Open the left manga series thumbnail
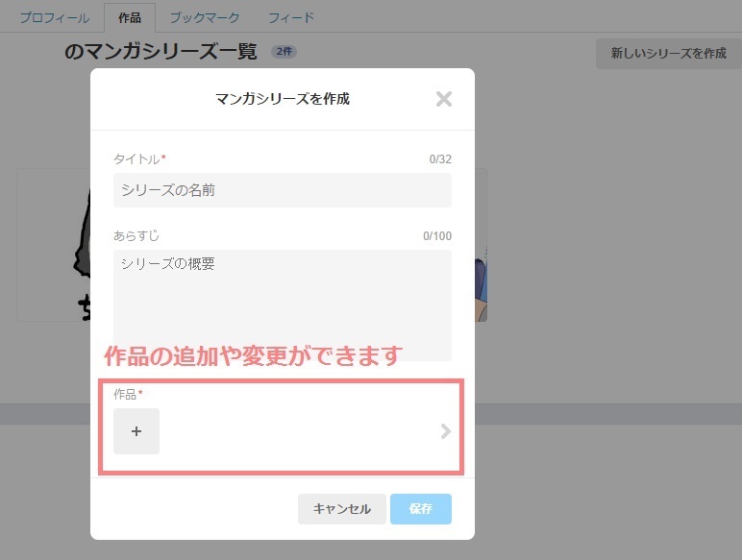742x560 pixels. [54, 245]
